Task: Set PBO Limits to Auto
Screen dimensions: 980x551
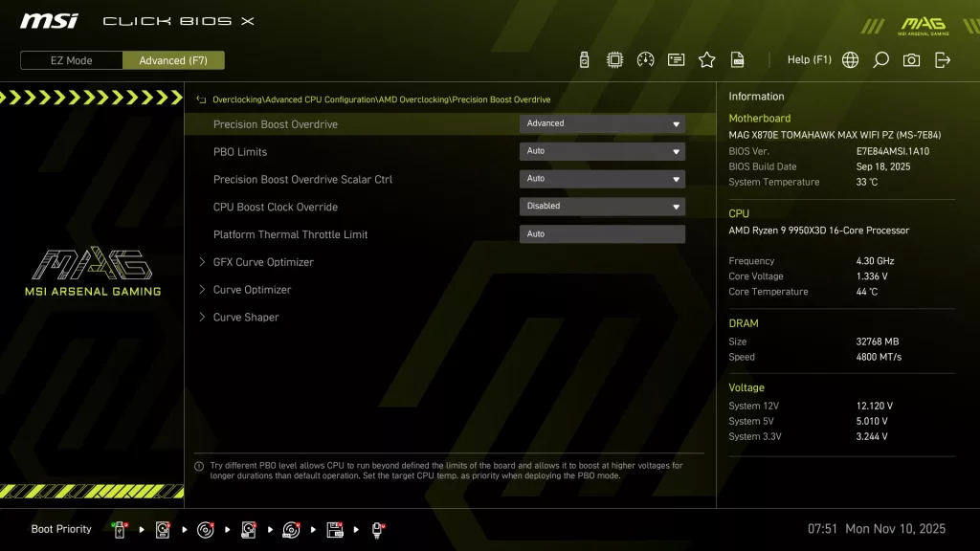Action: [x=601, y=150]
